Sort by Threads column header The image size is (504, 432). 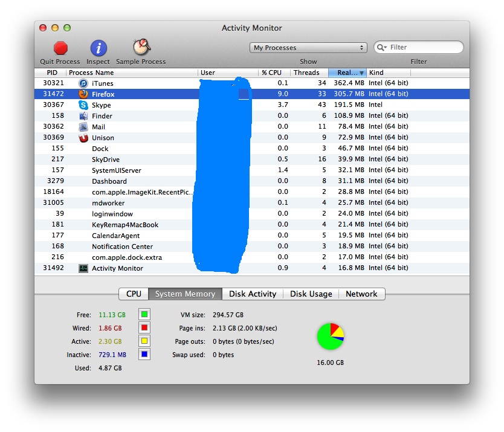(x=309, y=73)
